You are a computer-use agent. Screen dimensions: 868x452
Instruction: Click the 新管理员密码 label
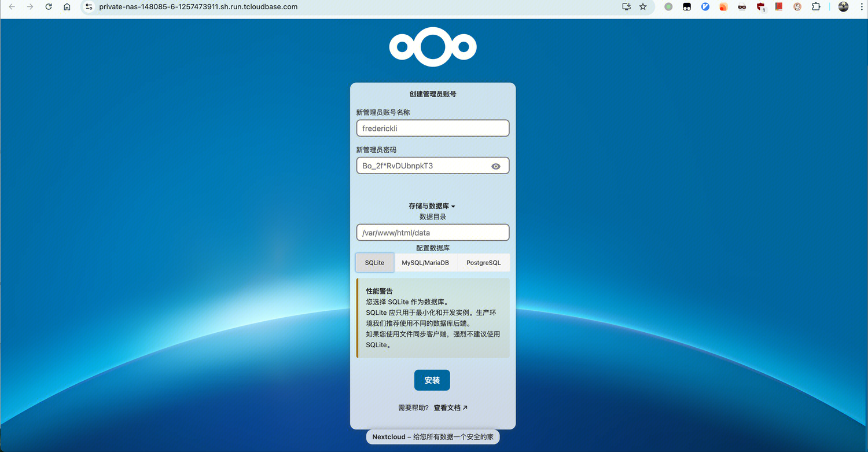377,150
